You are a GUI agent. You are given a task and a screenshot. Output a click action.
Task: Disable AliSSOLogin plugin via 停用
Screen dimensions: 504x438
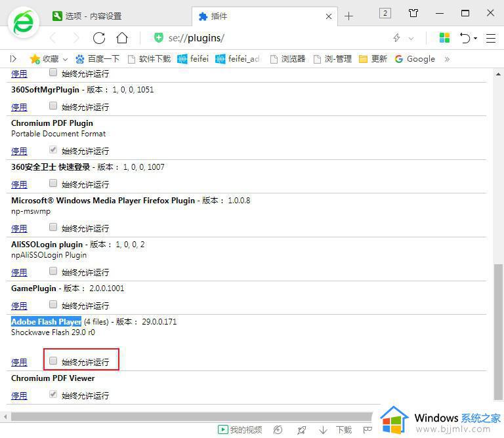tap(19, 273)
